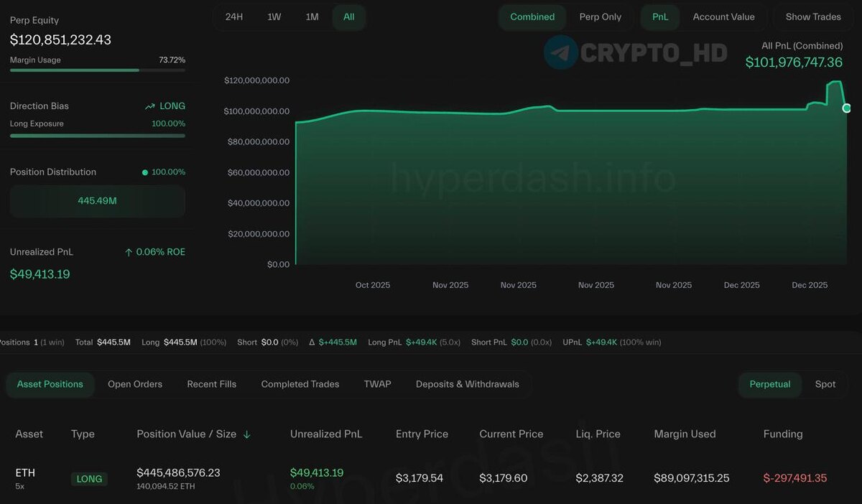Switch chart to Perp Only view
Screen dimensions: 862x504
pos(601,17)
